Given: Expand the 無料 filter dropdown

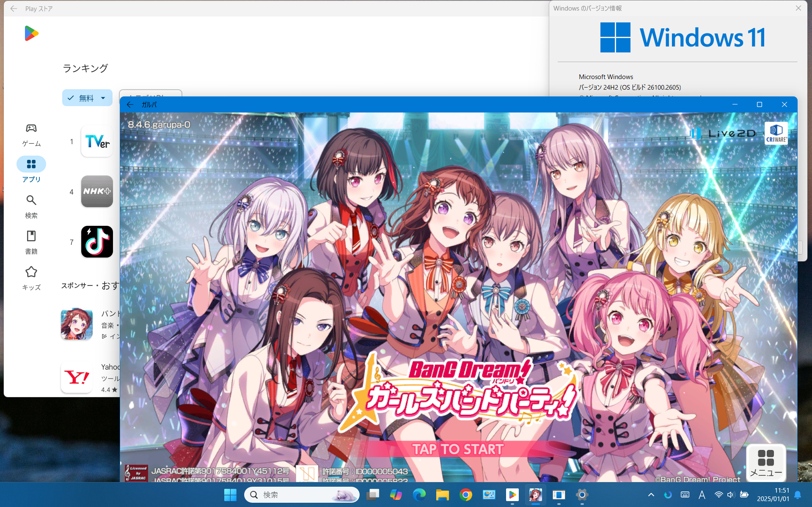Looking at the screenshot, I should click(87, 98).
